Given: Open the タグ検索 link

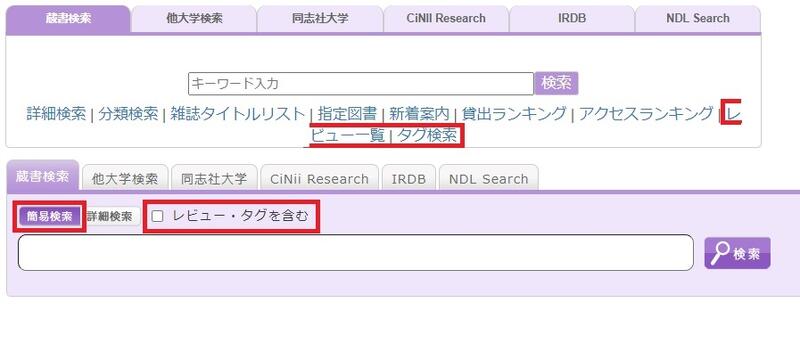Looking at the screenshot, I should tap(427, 136).
